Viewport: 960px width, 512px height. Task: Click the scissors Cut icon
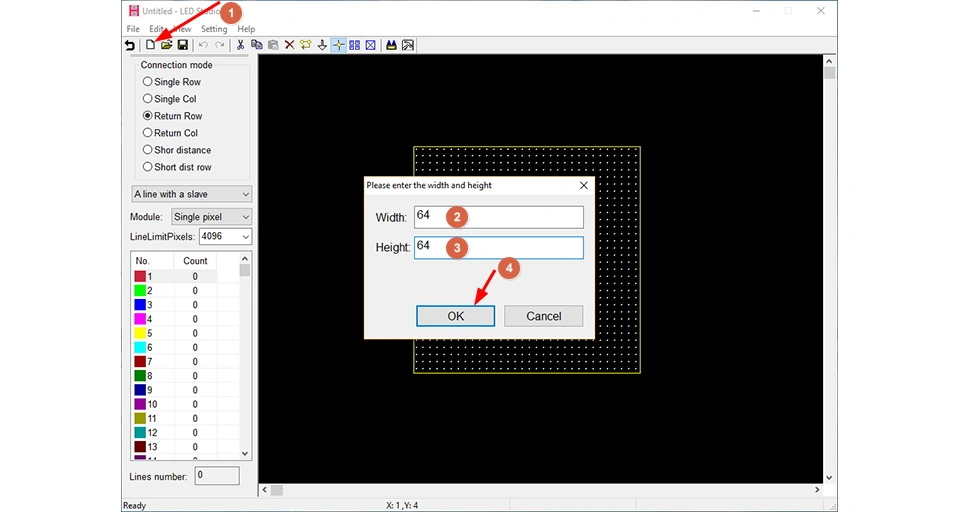point(241,45)
